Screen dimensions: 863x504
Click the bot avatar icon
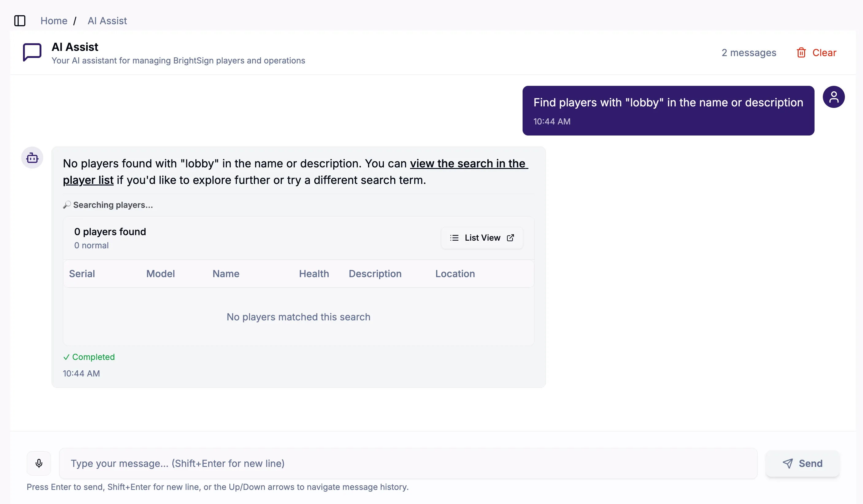click(x=32, y=158)
